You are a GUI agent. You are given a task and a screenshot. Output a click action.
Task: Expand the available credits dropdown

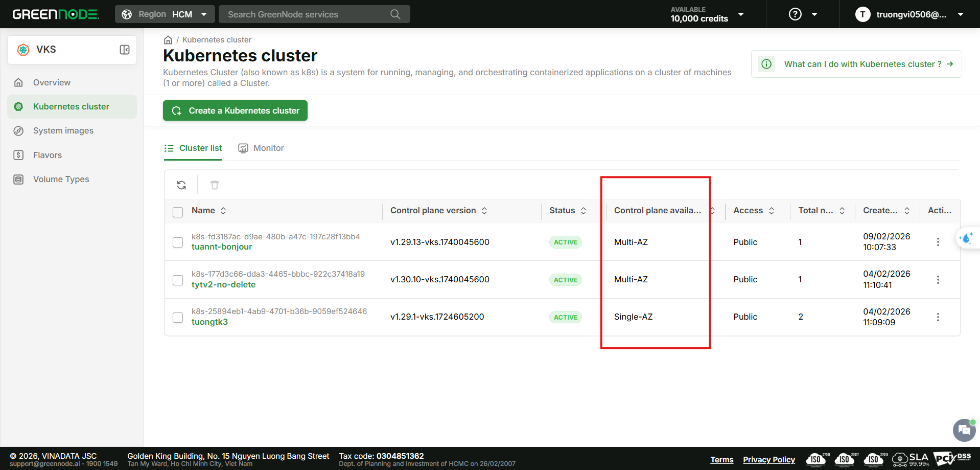point(740,14)
